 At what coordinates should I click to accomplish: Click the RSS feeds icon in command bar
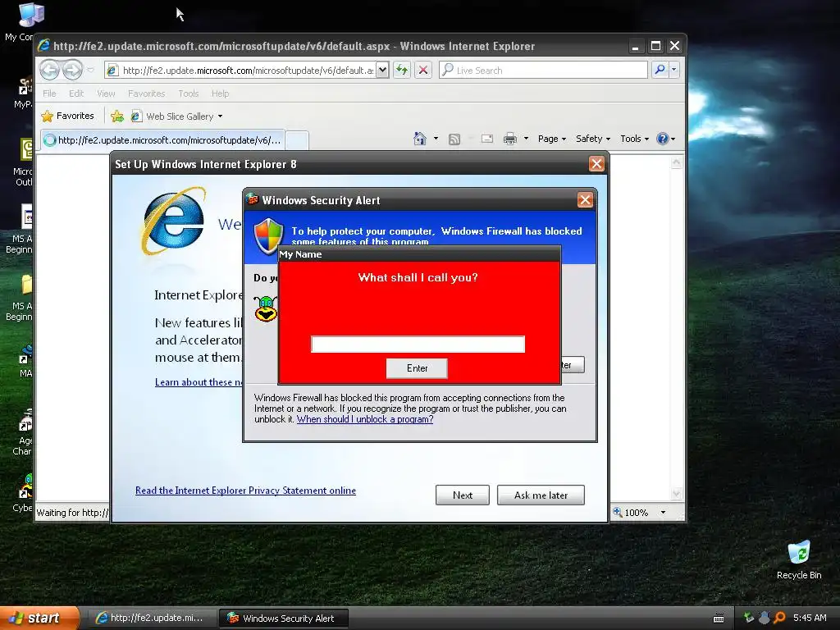click(454, 139)
